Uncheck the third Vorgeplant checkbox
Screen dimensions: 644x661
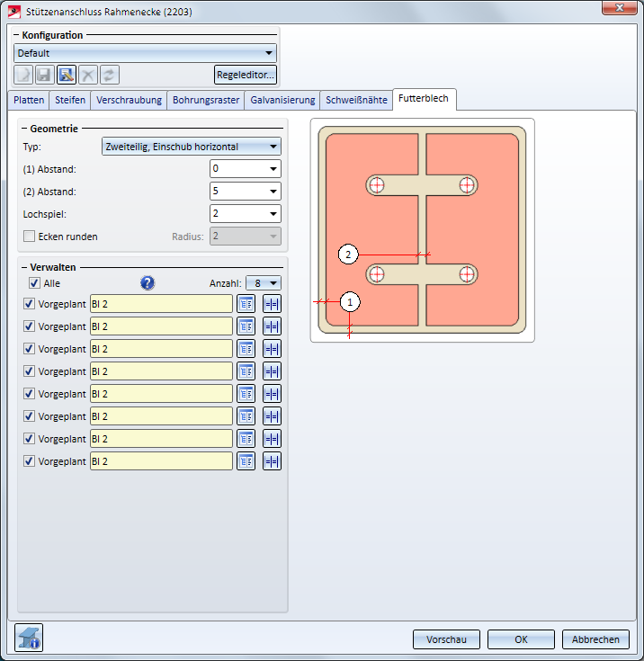coord(29,349)
